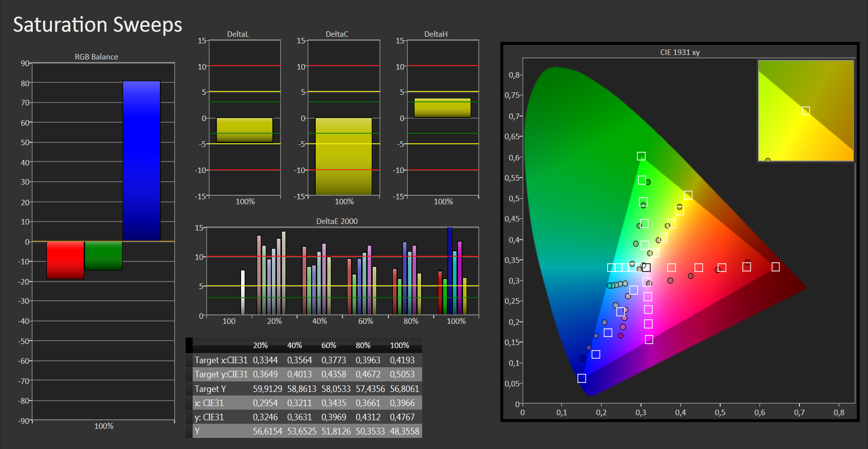868x449 pixels.
Task: Select the 100% column header in the table
Action: point(399,346)
